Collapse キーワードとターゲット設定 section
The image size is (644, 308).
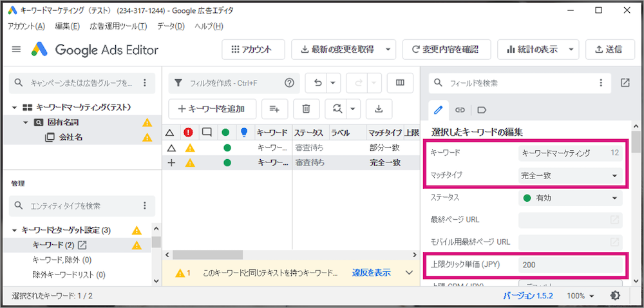click(15, 231)
